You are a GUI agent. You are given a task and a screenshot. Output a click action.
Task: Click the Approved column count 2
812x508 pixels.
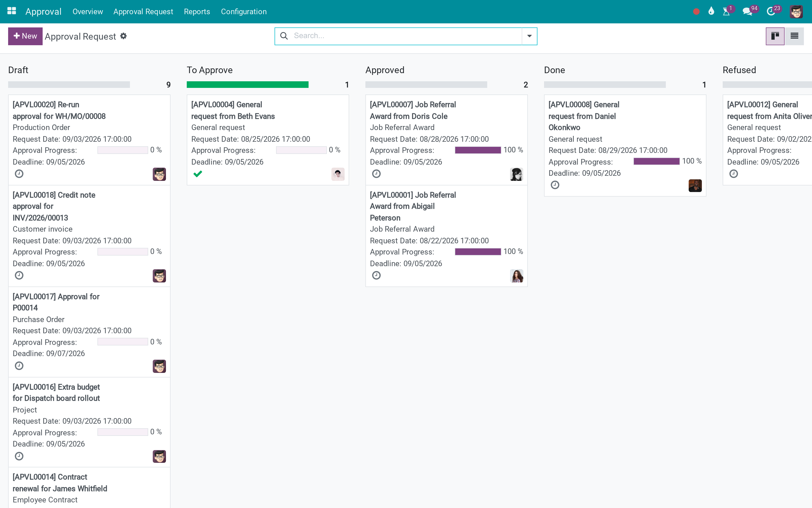pyautogui.click(x=526, y=85)
